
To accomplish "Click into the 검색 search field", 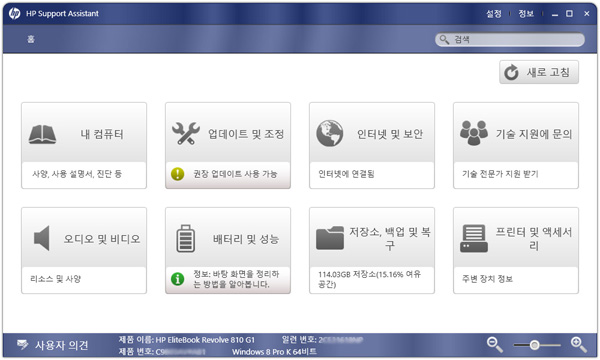I will [x=510, y=39].
